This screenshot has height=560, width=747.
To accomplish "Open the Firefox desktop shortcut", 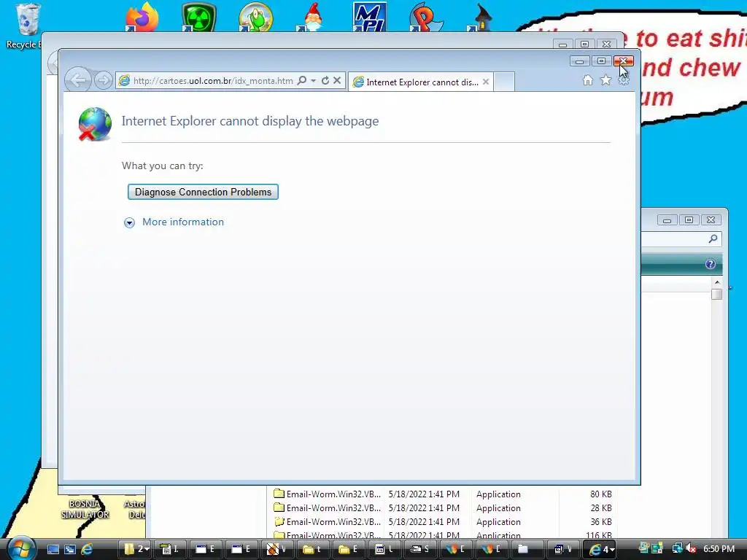I will tap(142, 17).
